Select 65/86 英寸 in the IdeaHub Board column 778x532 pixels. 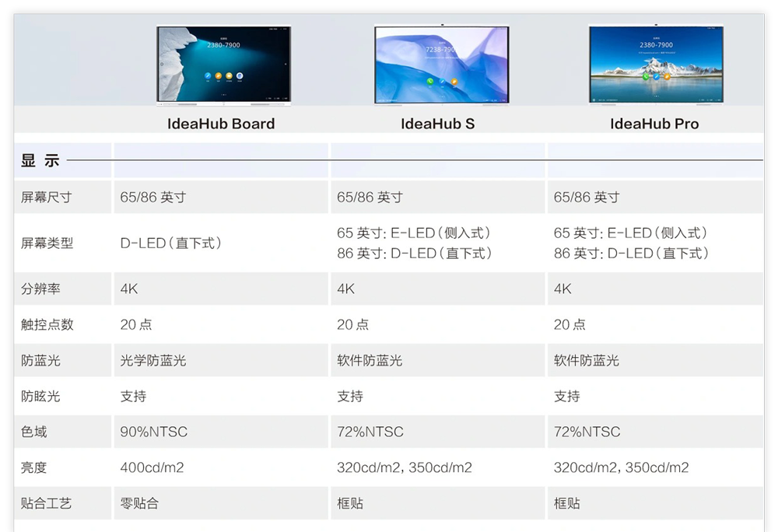point(152,198)
